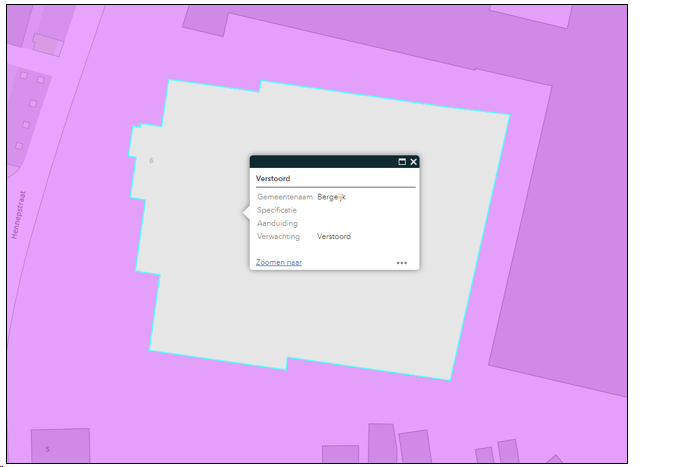This screenshot has height=467, width=684.
Task: Click the 'Bergeijk' municipality value
Action: pyautogui.click(x=332, y=197)
